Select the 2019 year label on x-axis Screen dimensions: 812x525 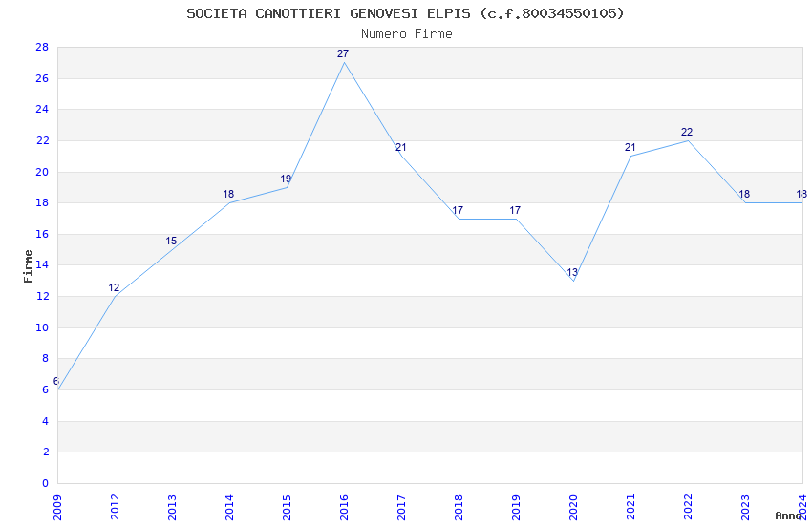tap(516, 508)
